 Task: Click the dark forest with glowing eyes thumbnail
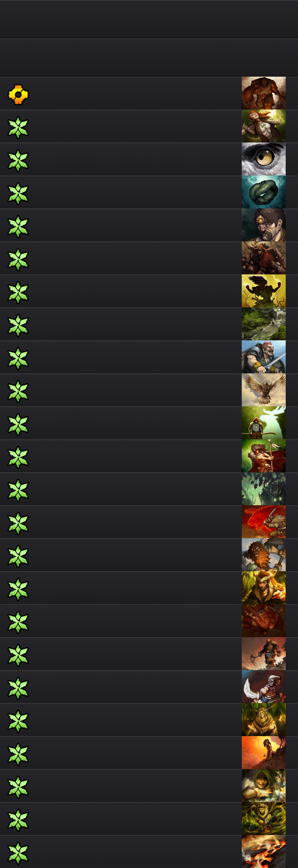pos(264,489)
